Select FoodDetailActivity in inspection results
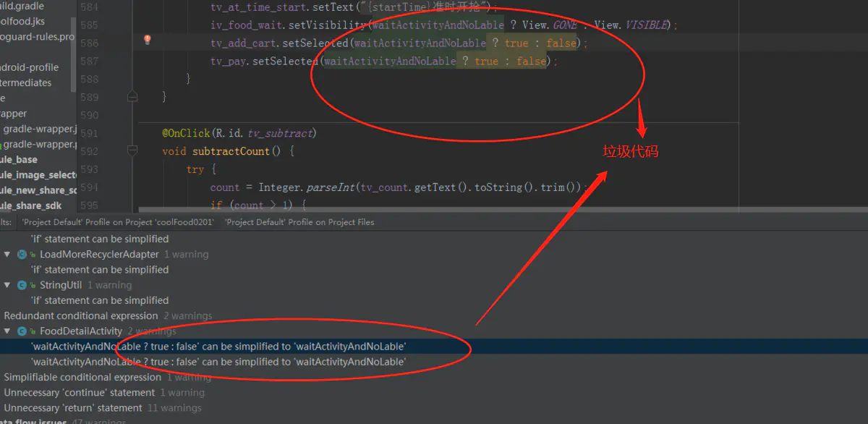This screenshot has height=424, width=868. (81, 331)
